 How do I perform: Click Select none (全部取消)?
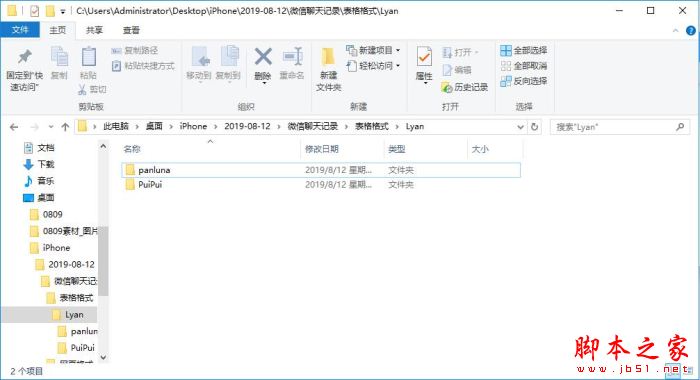(x=524, y=66)
